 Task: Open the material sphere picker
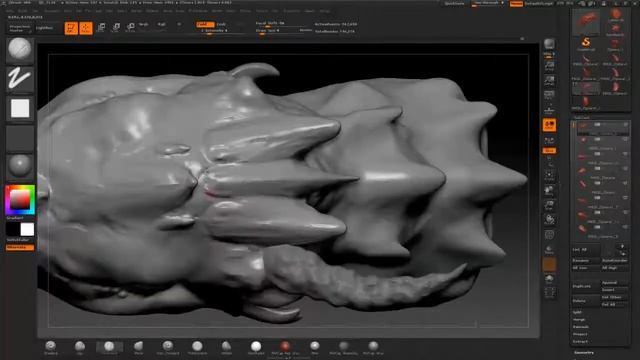[x=20, y=167]
